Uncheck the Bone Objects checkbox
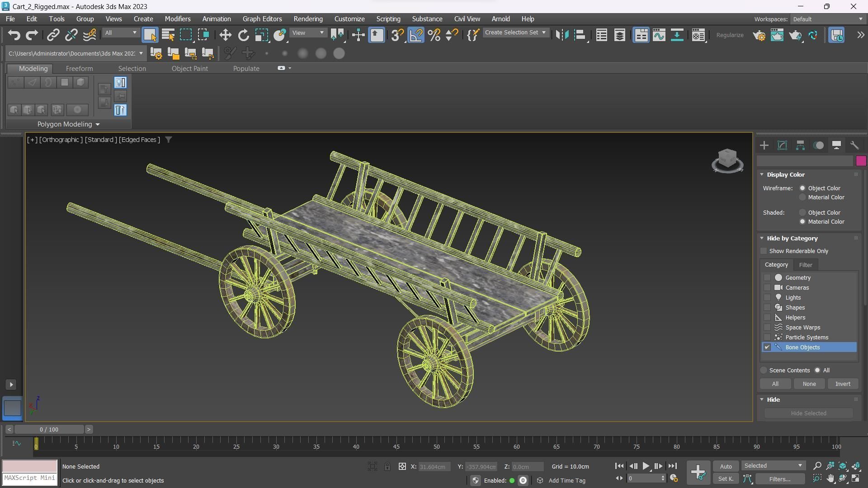Image resolution: width=868 pixels, height=488 pixels. [767, 347]
